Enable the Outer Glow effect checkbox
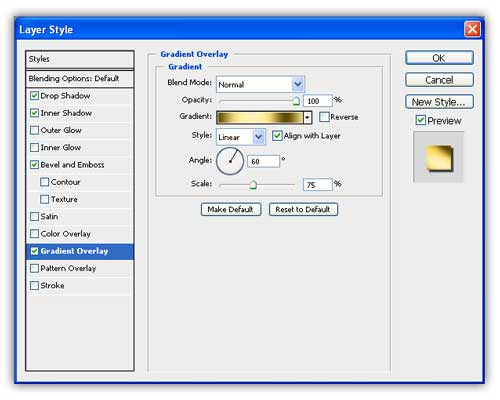 pos(34,130)
